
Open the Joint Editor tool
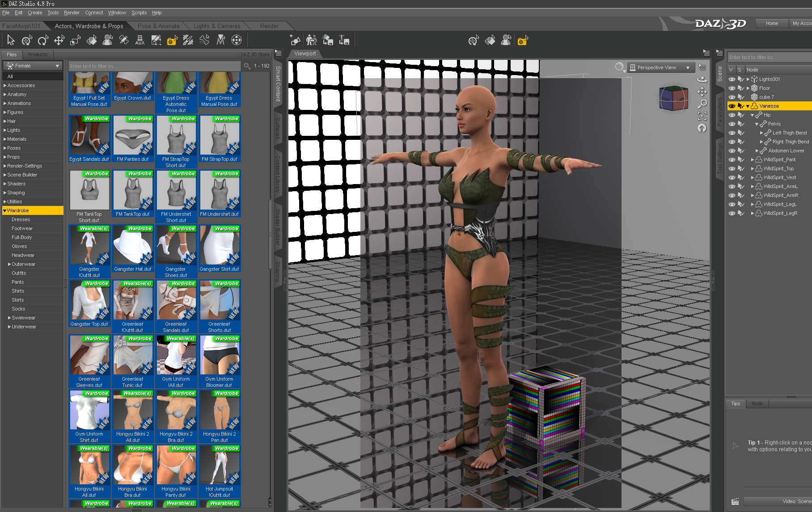123,41
